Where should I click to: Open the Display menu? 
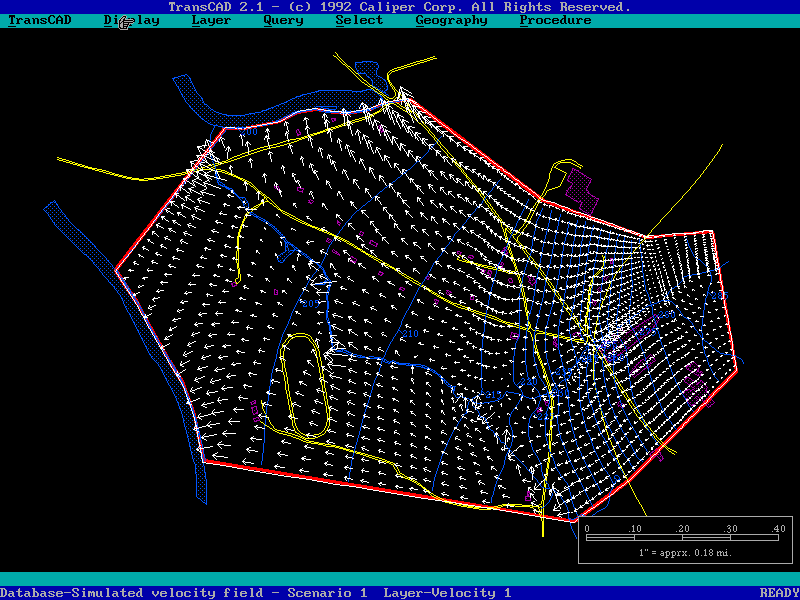(132, 20)
